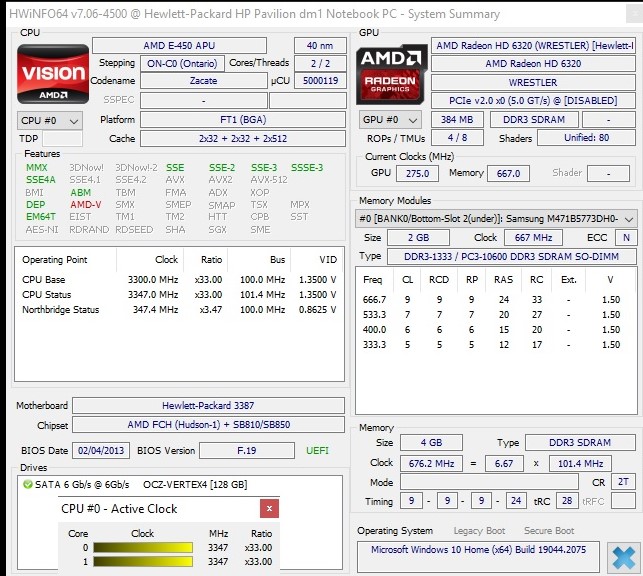Click the ON-C0 (Ontario) stepping field
643x576 pixels.
182,64
